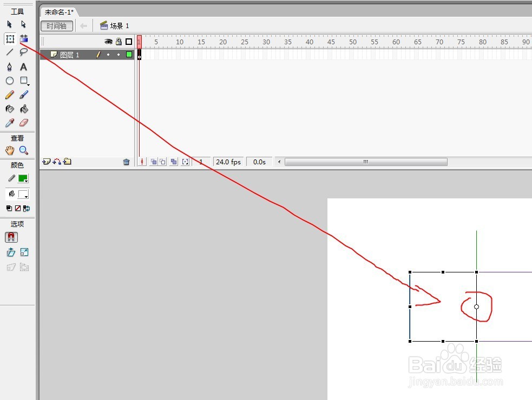This screenshot has width=532, height=400.
Task: Click the 0.0s elapsed time
Action: pyautogui.click(x=259, y=162)
